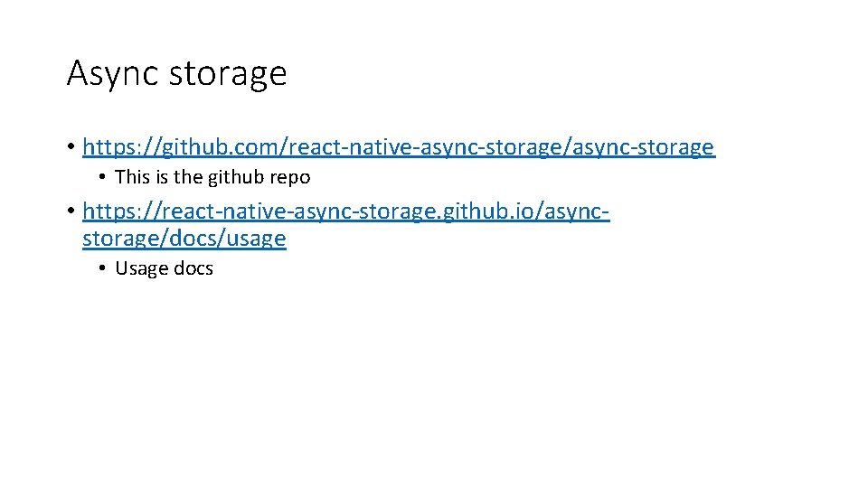Click the word "This" in the first sub-bullet
Viewport: 868px width, 488px height.
(133, 177)
